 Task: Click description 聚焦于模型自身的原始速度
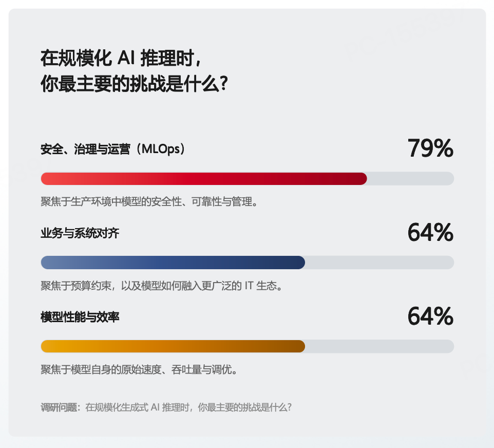139,369
